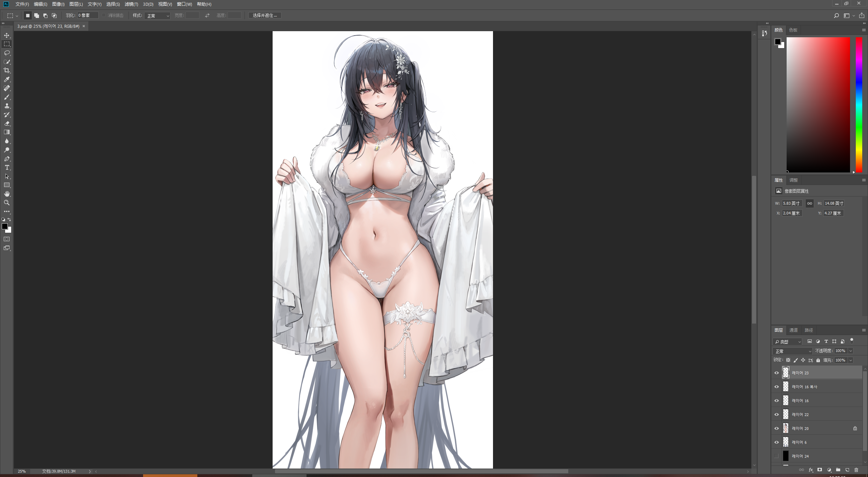The image size is (868, 477).
Task: Hide layer 레이어 16 복사
Action: point(776,387)
